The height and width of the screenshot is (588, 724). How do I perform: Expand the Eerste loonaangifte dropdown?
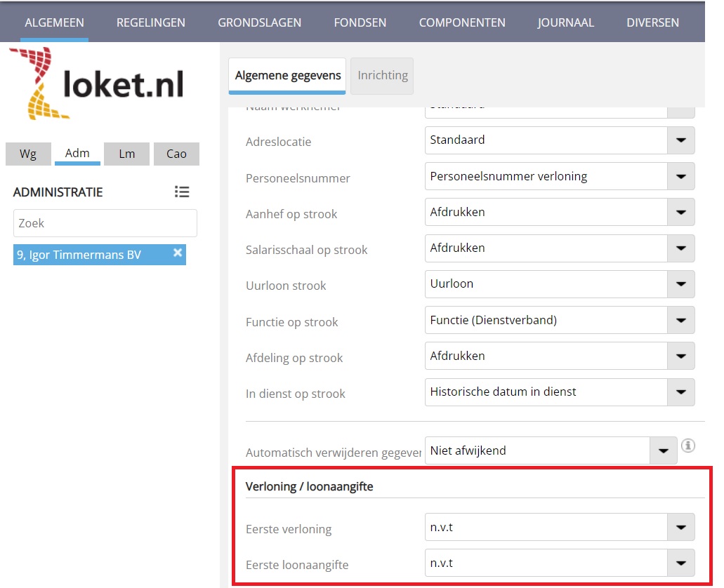pos(680,563)
